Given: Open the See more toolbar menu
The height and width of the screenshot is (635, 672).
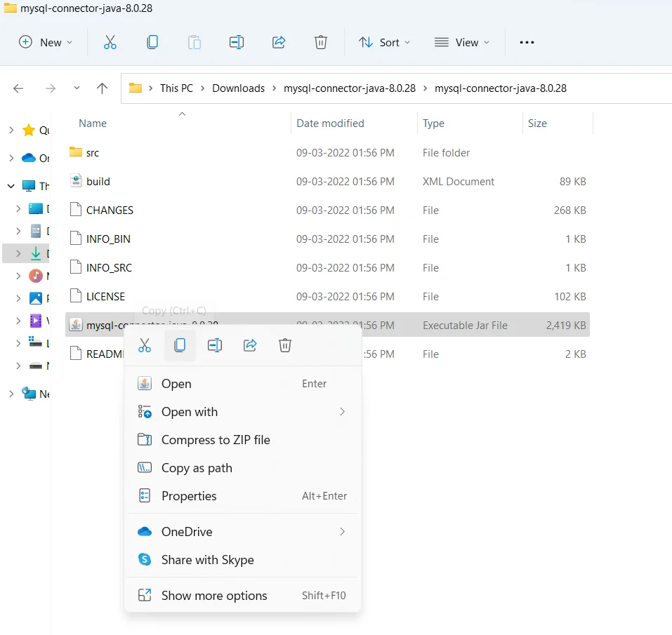Looking at the screenshot, I should click(x=527, y=42).
